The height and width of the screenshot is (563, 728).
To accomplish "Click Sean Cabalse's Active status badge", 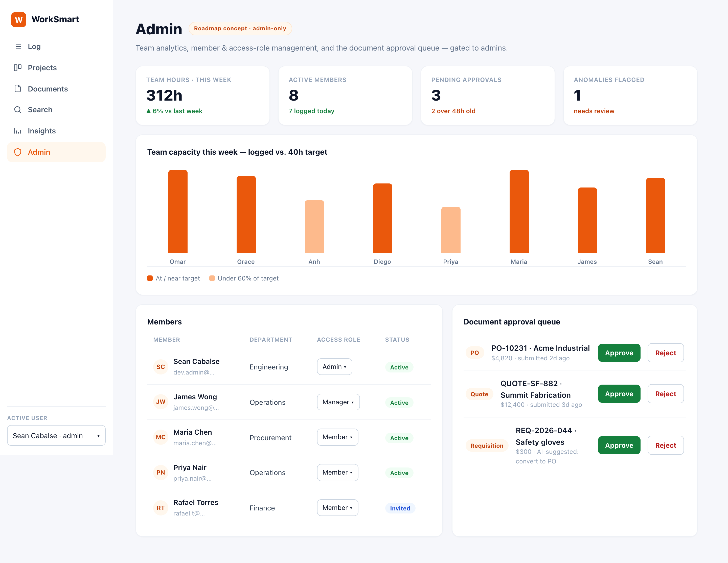I will pos(399,367).
